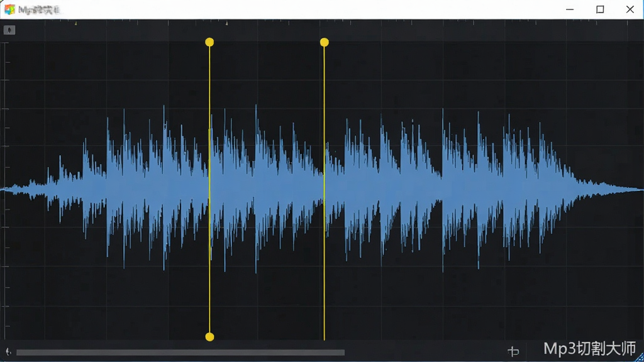Viewport: 644px width, 362px height.
Task: Click the app logo icon in the title bar
Action: point(9,9)
